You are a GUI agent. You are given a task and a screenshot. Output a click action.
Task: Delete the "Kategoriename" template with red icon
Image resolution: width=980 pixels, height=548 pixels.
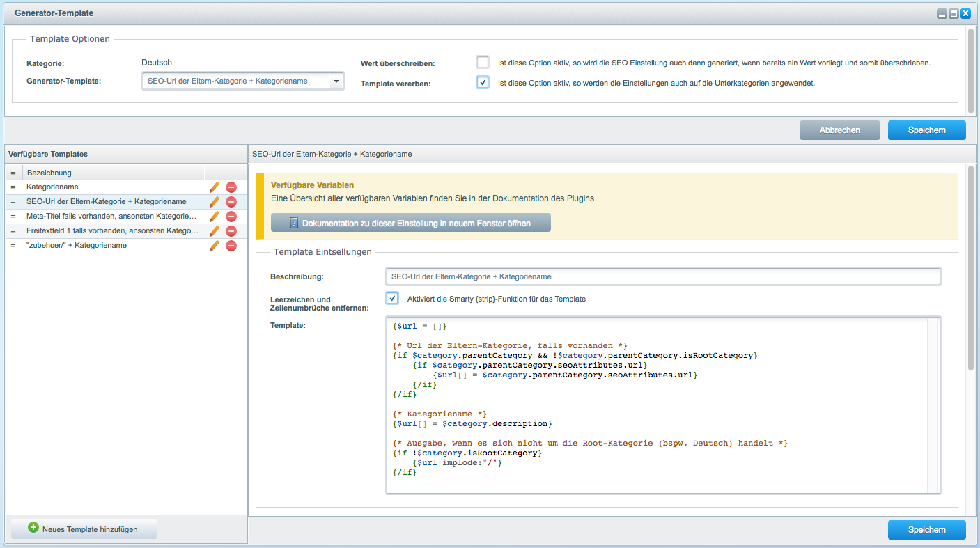(231, 187)
